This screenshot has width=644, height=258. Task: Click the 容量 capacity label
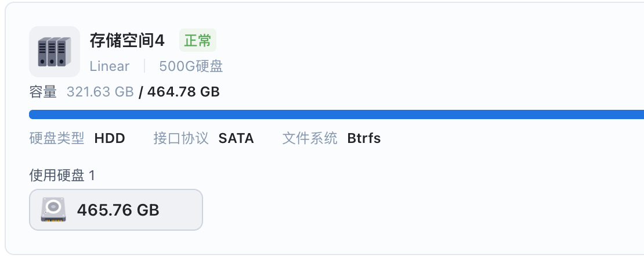43,92
